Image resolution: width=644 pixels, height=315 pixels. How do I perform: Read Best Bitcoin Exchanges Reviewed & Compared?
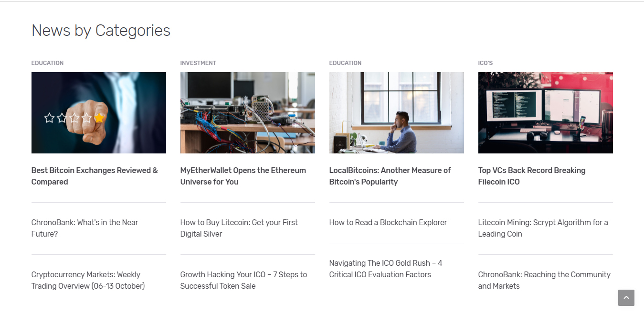click(95, 176)
